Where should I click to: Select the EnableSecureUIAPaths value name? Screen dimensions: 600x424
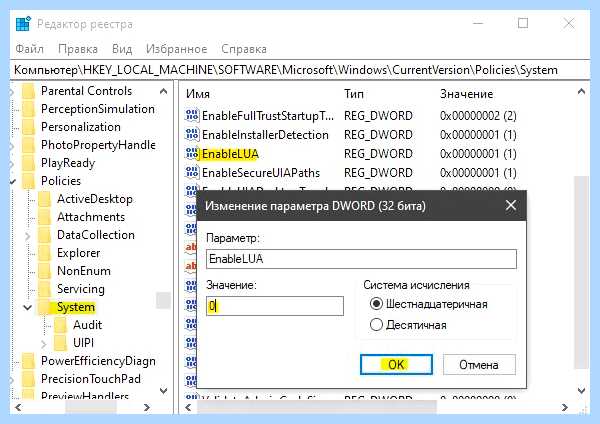[261, 173]
